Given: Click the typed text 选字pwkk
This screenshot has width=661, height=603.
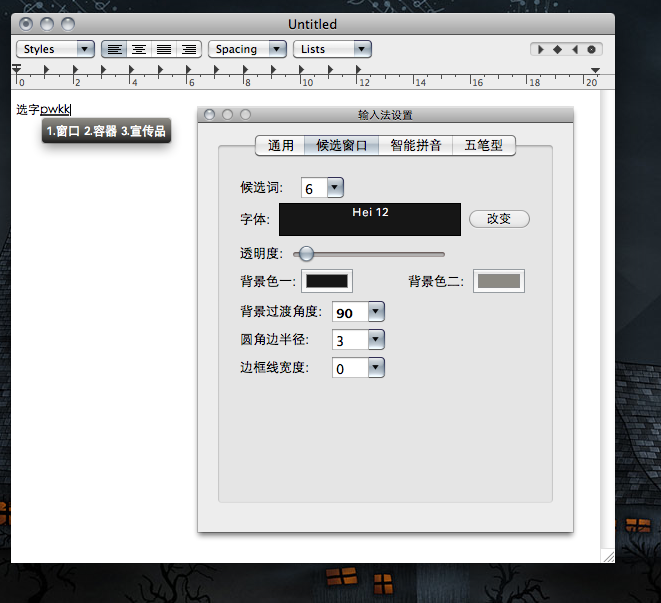Looking at the screenshot, I should pyautogui.click(x=43, y=110).
